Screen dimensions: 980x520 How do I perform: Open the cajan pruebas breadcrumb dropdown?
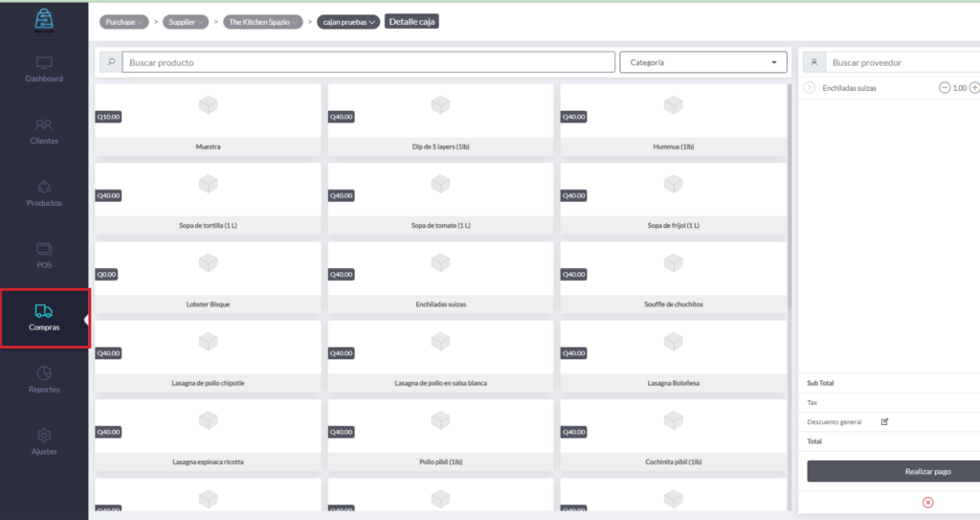(348, 21)
